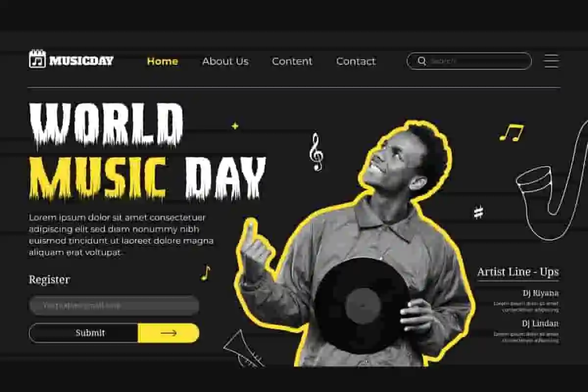This screenshot has height=392, width=588.
Task: Focus the email address input field
Action: 114,305
